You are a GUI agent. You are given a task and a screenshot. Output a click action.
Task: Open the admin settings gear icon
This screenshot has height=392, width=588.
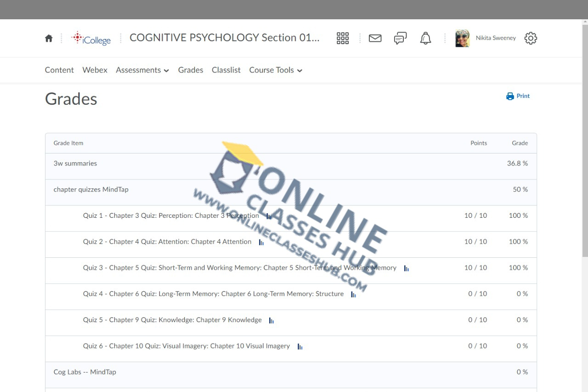(x=531, y=38)
